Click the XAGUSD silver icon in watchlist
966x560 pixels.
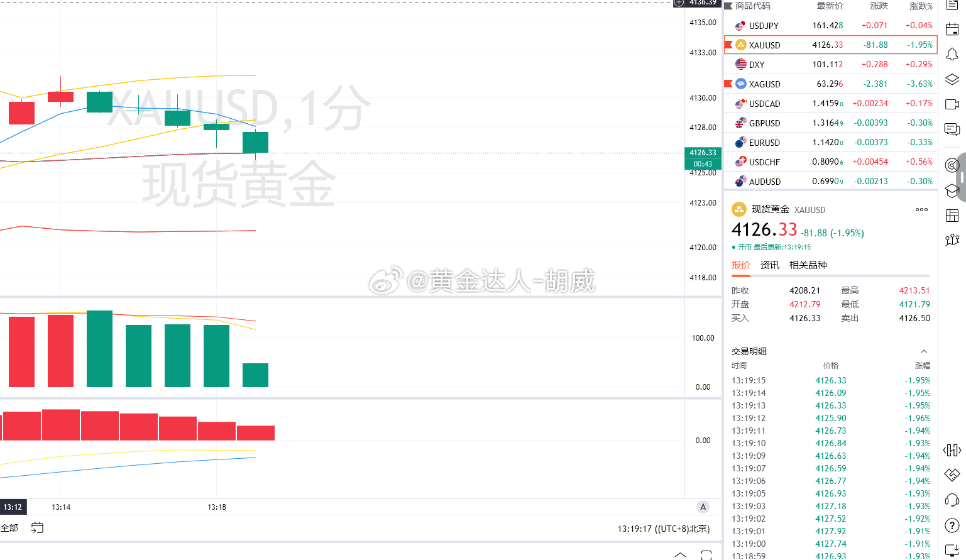740,84
